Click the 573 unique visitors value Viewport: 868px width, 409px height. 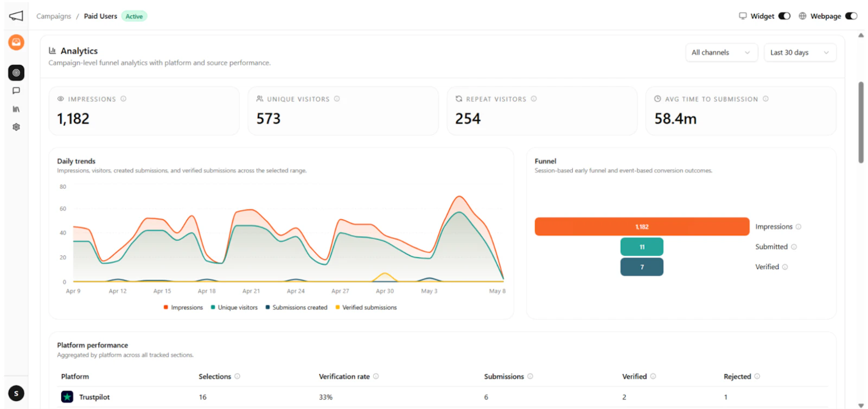269,119
